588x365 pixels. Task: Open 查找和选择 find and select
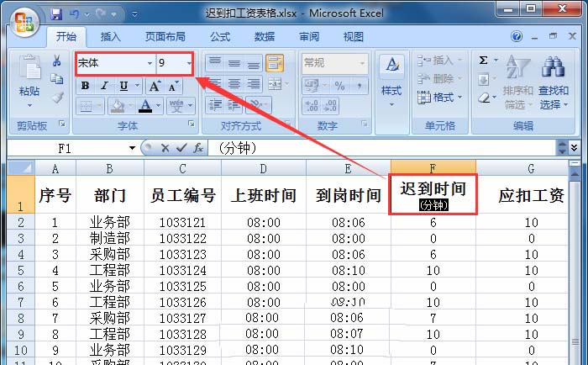pos(553,82)
